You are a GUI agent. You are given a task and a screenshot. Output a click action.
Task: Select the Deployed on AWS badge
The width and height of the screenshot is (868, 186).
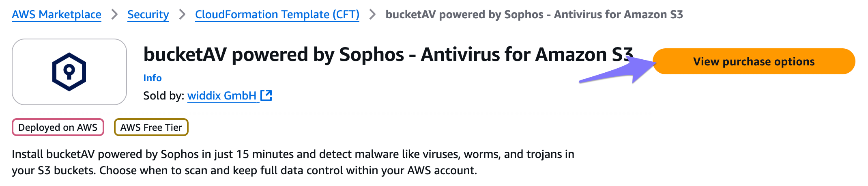[58, 127]
